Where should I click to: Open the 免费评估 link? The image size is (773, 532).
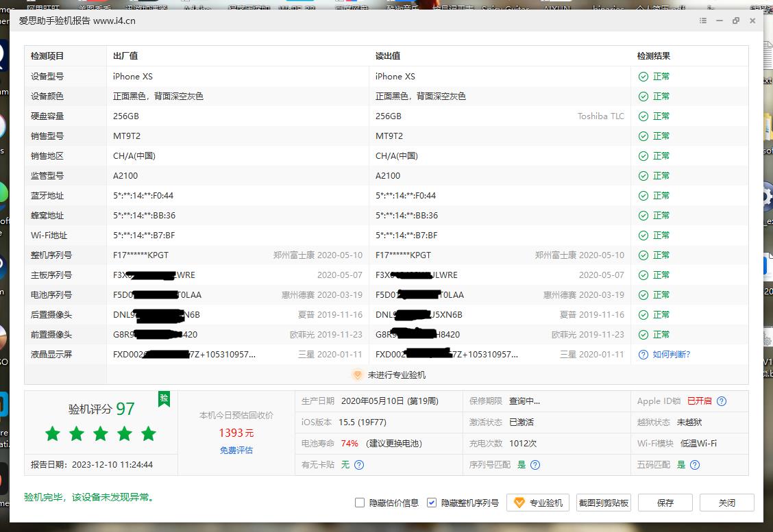tap(236, 451)
